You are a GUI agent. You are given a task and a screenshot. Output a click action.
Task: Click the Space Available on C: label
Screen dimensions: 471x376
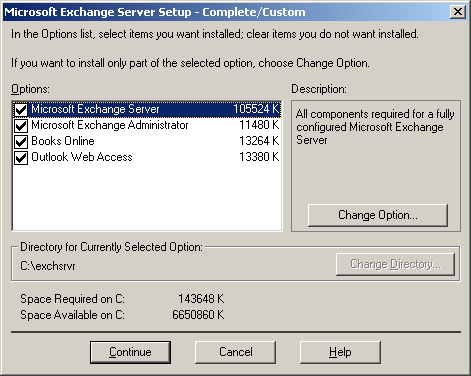click(x=72, y=315)
